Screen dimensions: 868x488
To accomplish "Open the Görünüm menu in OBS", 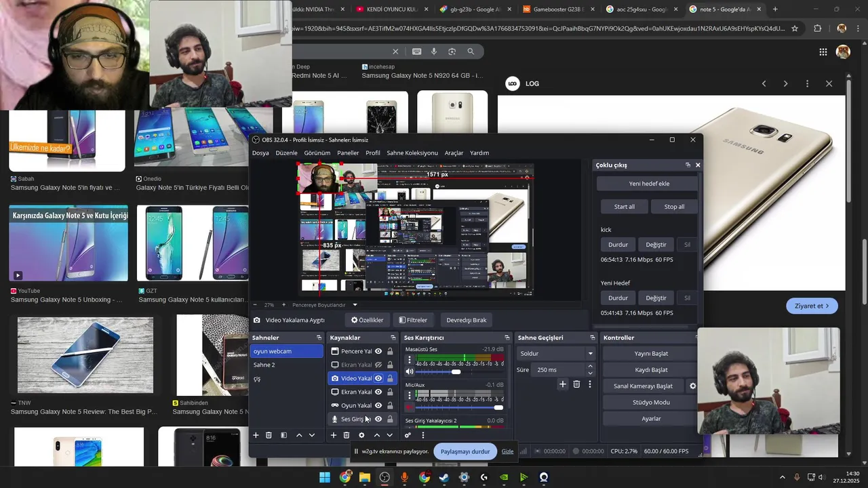I will tap(317, 152).
